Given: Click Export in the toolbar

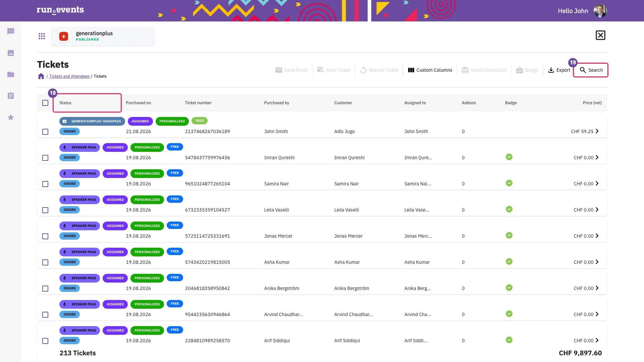Looking at the screenshot, I should click(x=559, y=70).
